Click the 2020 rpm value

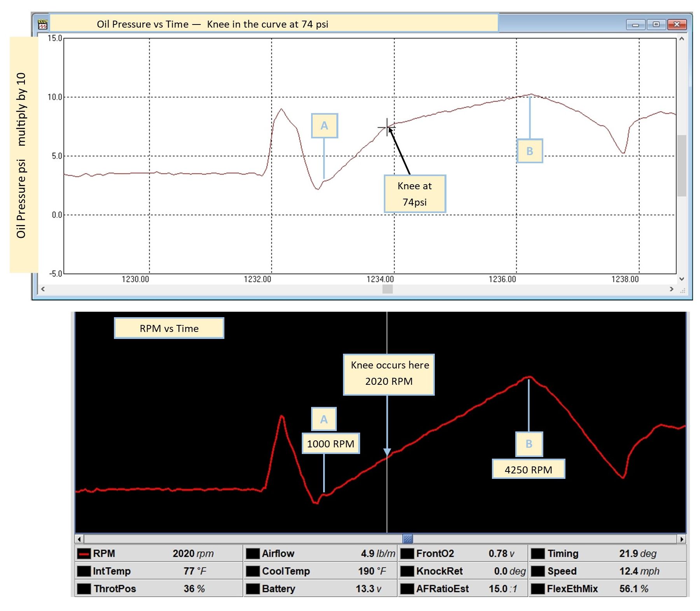pyautogui.click(x=193, y=553)
